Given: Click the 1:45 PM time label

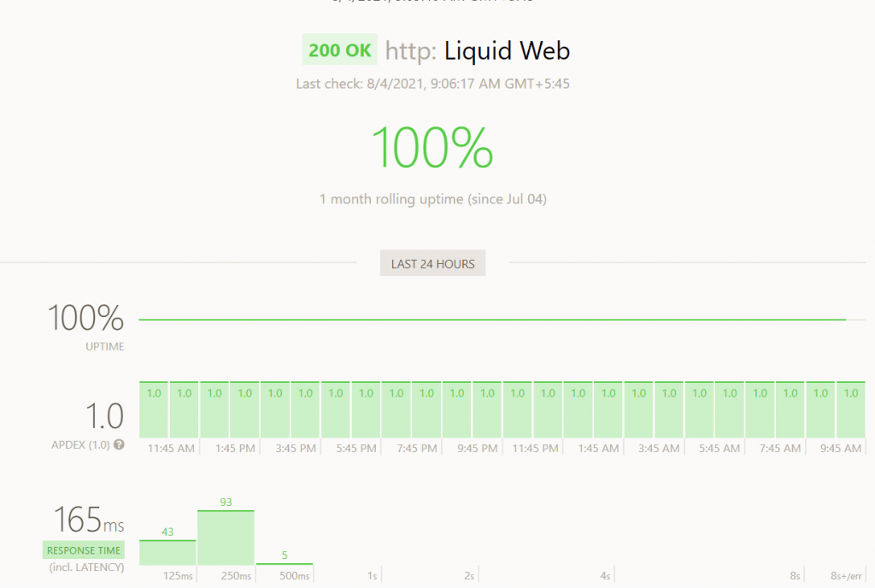Looking at the screenshot, I should [x=235, y=449].
